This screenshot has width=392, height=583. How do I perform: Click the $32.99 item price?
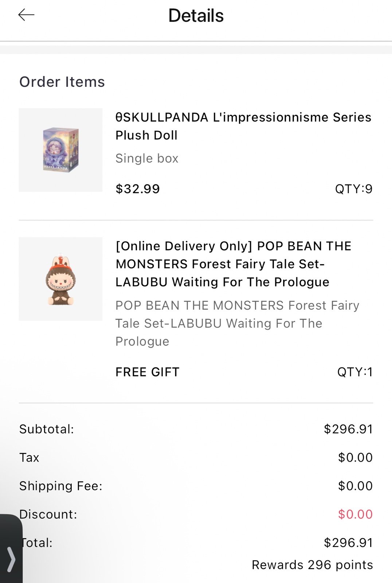[138, 189]
